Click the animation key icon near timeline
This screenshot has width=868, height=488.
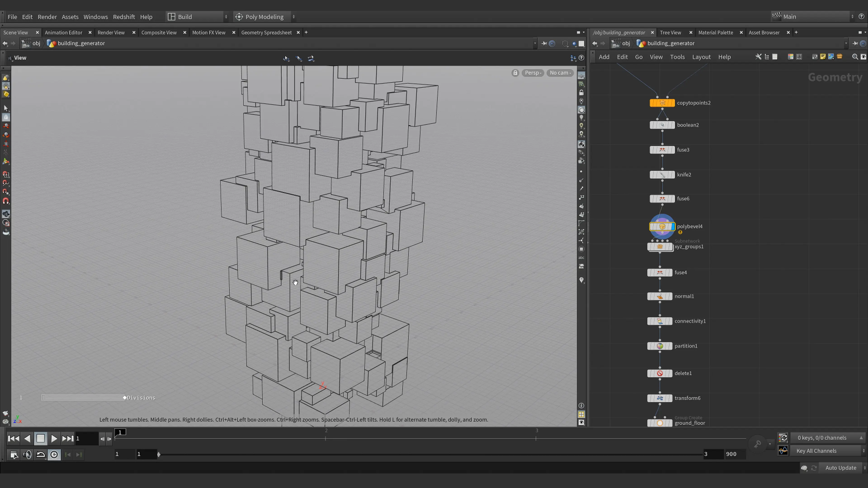click(757, 444)
